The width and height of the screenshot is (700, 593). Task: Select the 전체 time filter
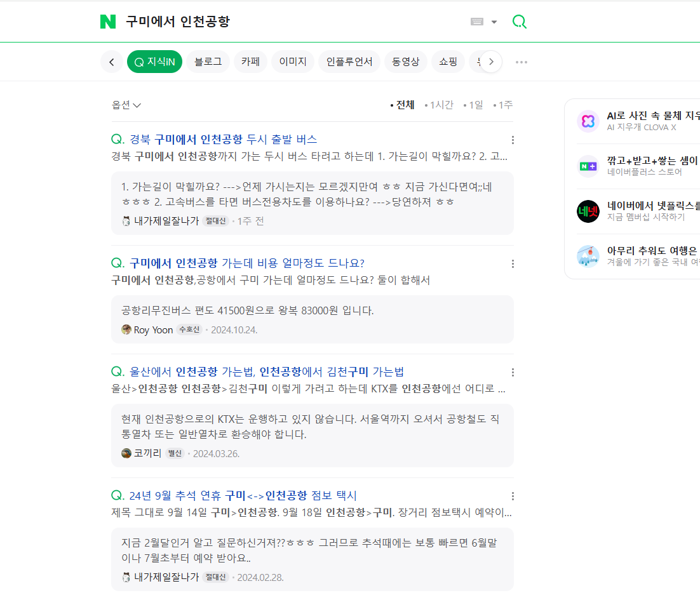(x=402, y=105)
